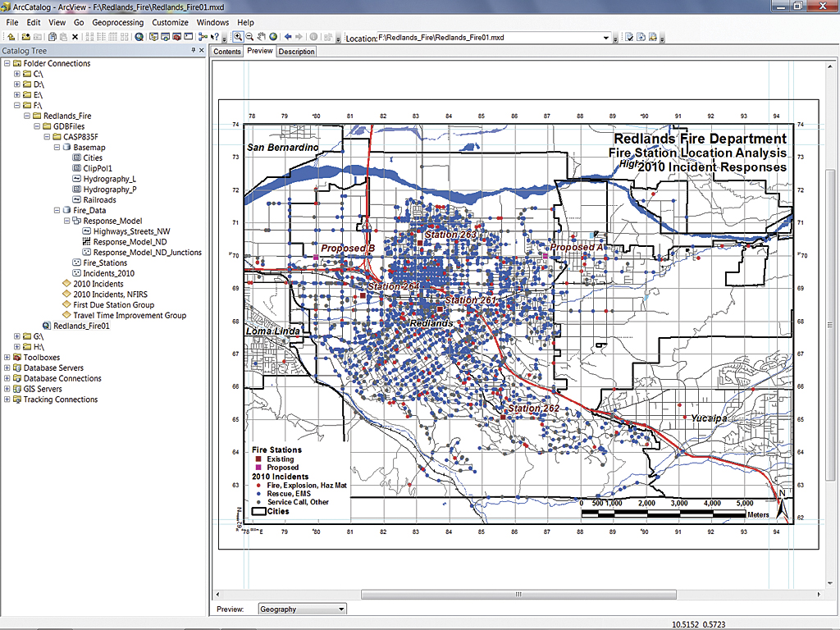Expand the D:\ folder connection
The image size is (840, 630).
click(x=17, y=84)
